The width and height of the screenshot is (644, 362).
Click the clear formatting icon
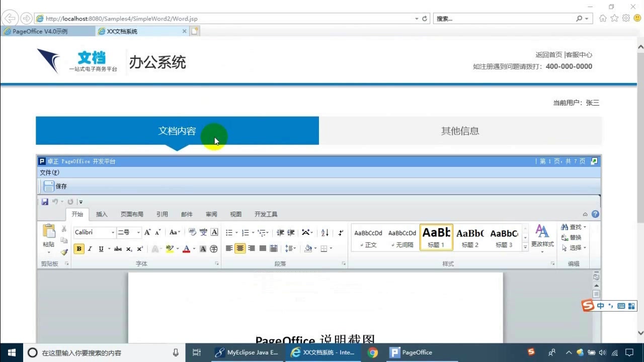click(192, 232)
